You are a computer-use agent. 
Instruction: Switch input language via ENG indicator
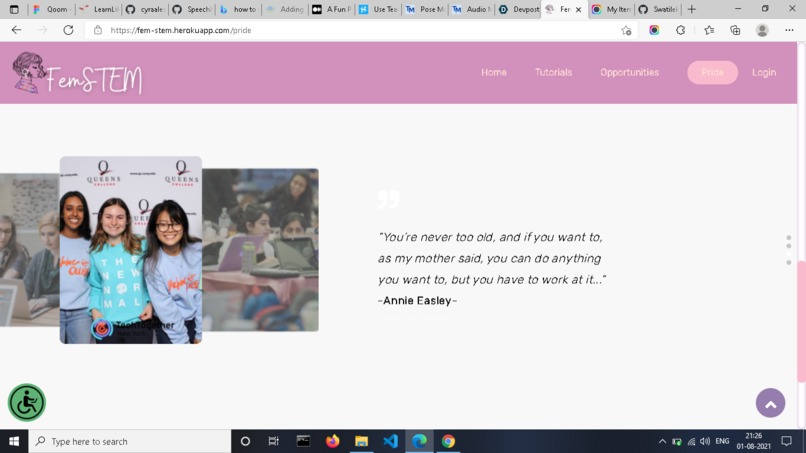coord(722,441)
